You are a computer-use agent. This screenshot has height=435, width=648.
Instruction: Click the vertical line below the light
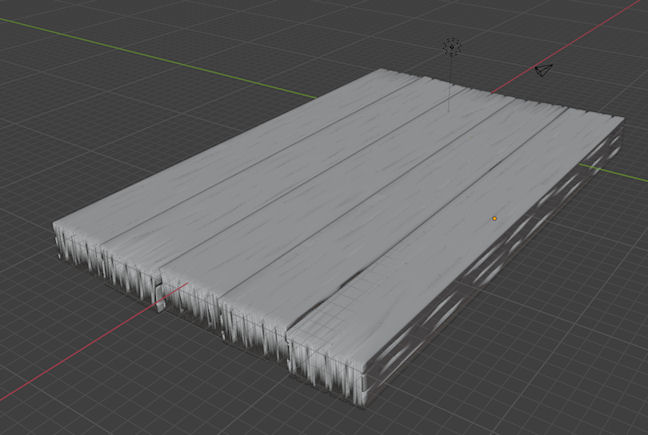(451, 85)
